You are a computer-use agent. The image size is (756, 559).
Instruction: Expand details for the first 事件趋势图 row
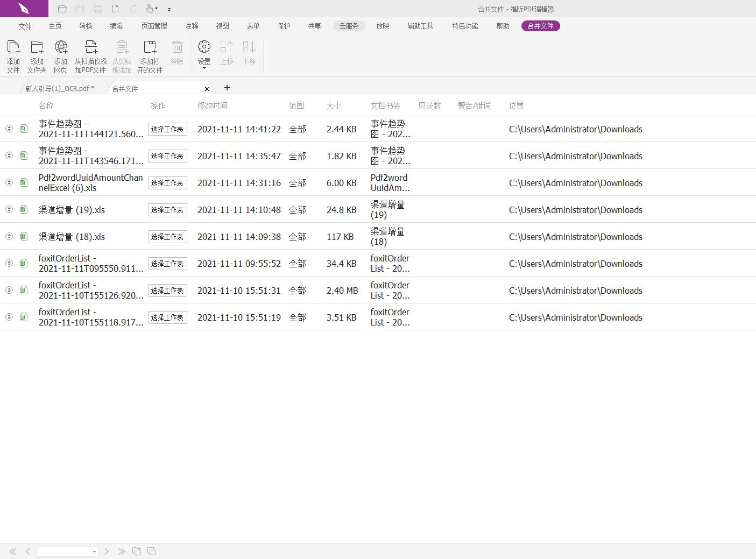[x=9, y=129]
